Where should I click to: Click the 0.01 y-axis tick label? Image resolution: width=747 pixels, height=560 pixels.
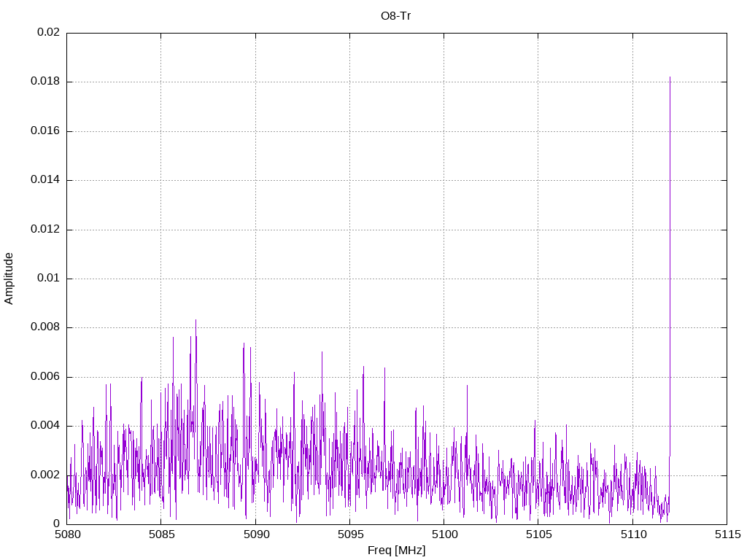(x=48, y=279)
